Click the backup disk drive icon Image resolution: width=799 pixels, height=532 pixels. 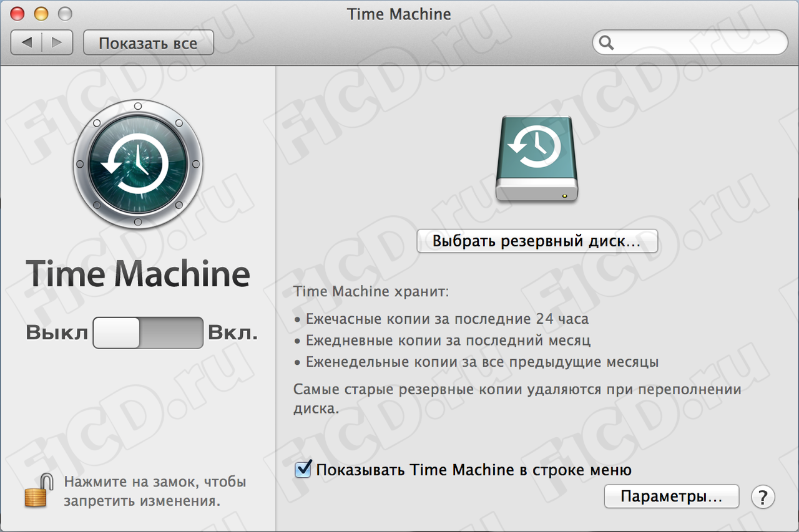[537, 160]
